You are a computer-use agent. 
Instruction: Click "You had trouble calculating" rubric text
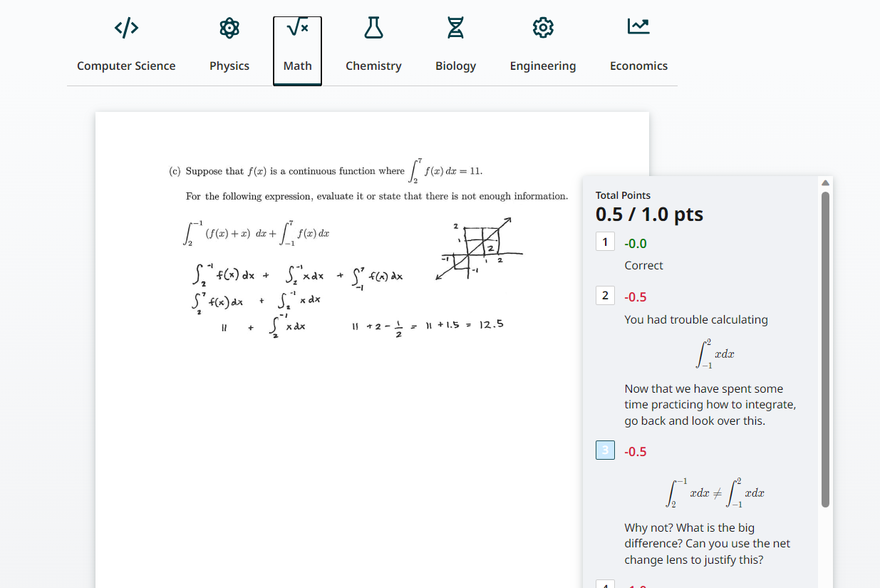[695, 319]
